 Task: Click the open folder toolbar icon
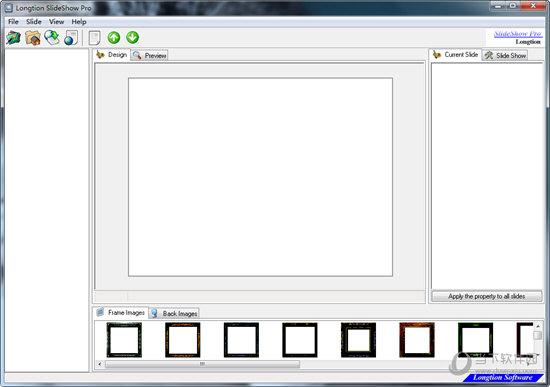coord(33,38)
